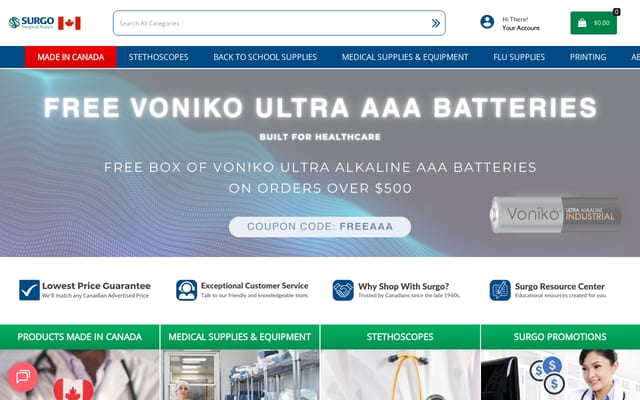
Task: Open Medical Supplies & Equipment menu
Action: (405, 57)
